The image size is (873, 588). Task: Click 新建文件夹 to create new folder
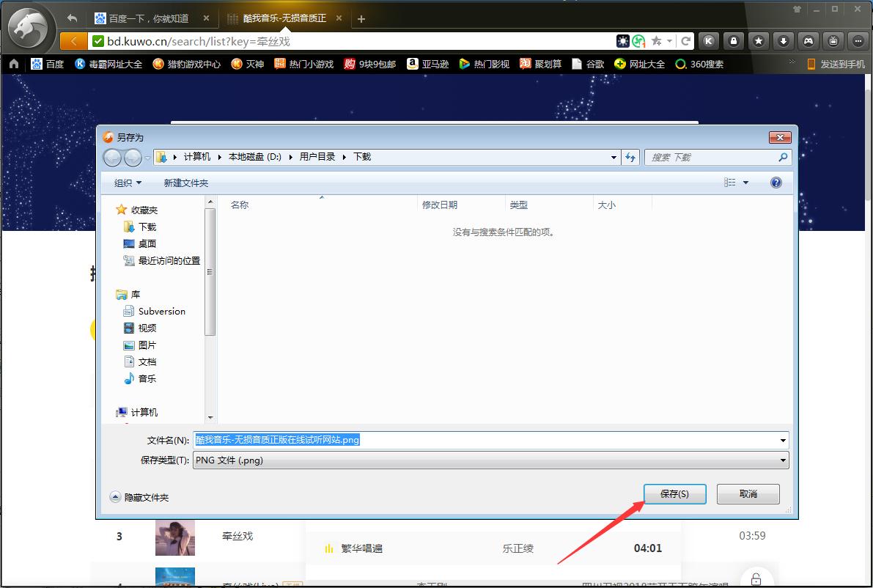pos(186,183)
